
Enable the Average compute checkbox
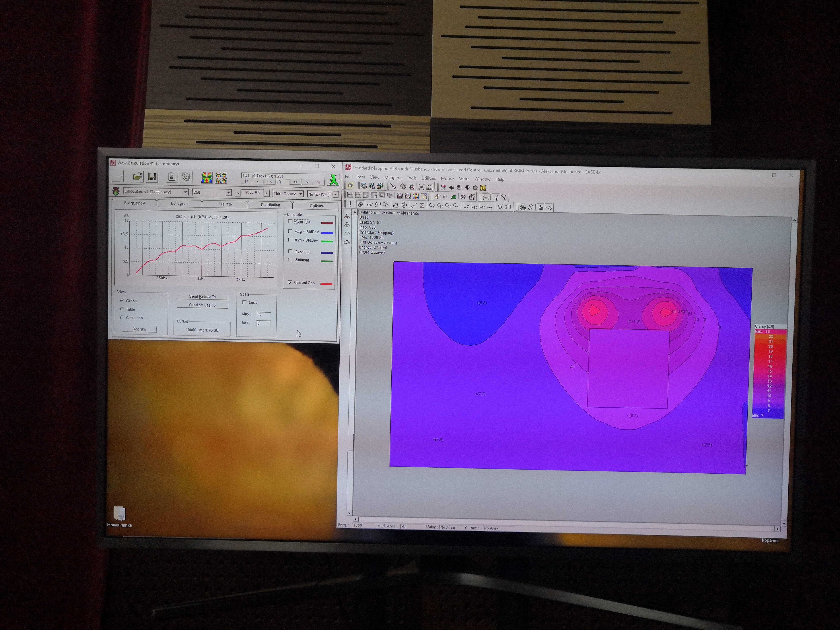[x=291, y=221]
